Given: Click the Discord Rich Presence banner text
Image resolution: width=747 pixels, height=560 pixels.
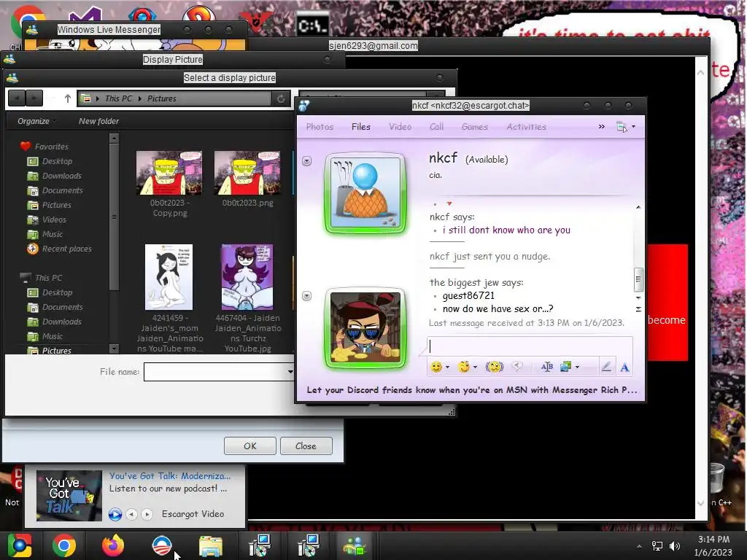Looking at the screenshot, I should click(x=472, y=390).
